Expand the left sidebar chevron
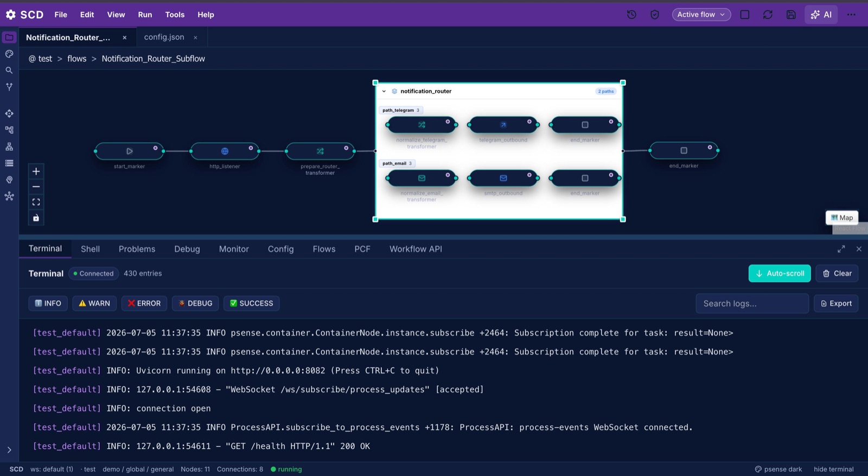Viewport: 868px width, 476px height. click(9, 450)
